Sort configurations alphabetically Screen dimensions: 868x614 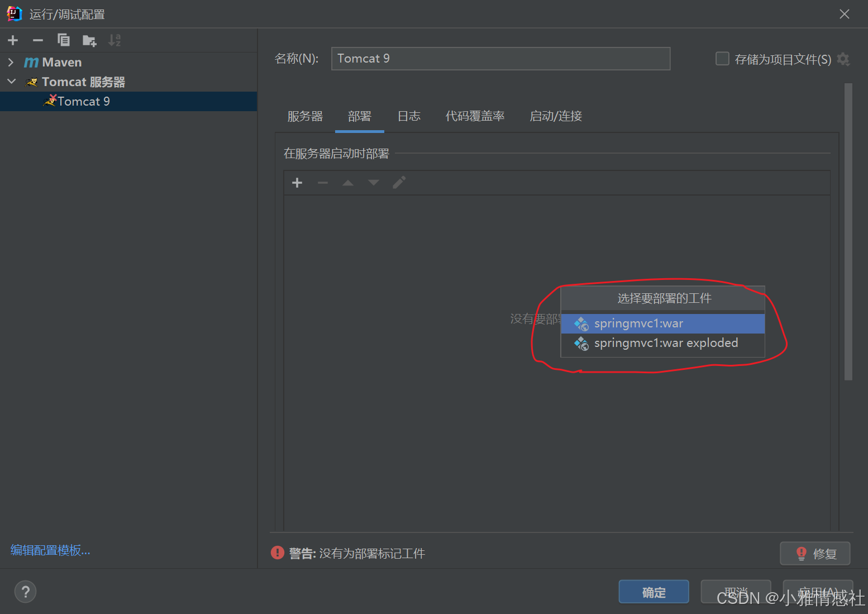pyautogui.click(x=115, y=40)
